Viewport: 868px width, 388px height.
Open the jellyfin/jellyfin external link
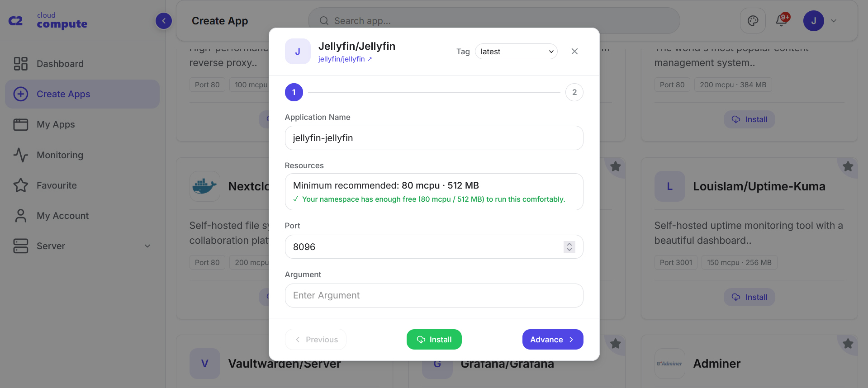coord(345,59)
